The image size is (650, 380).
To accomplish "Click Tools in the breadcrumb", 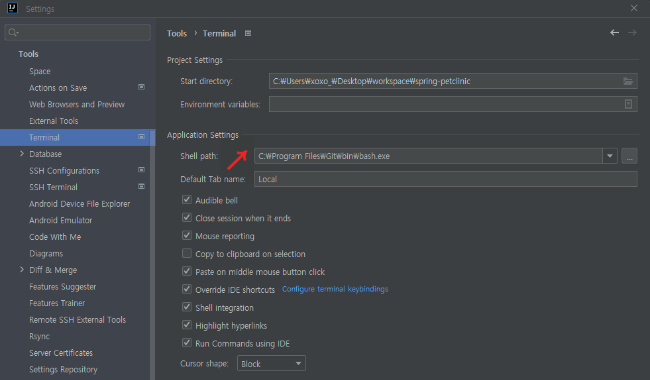I will (177, 33).
